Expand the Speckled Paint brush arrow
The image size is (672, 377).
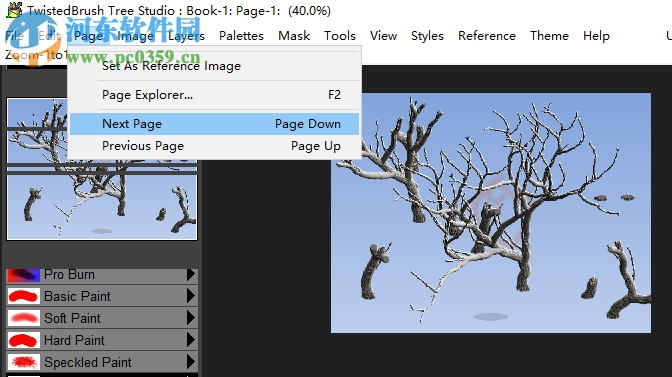tap(191, 362)
